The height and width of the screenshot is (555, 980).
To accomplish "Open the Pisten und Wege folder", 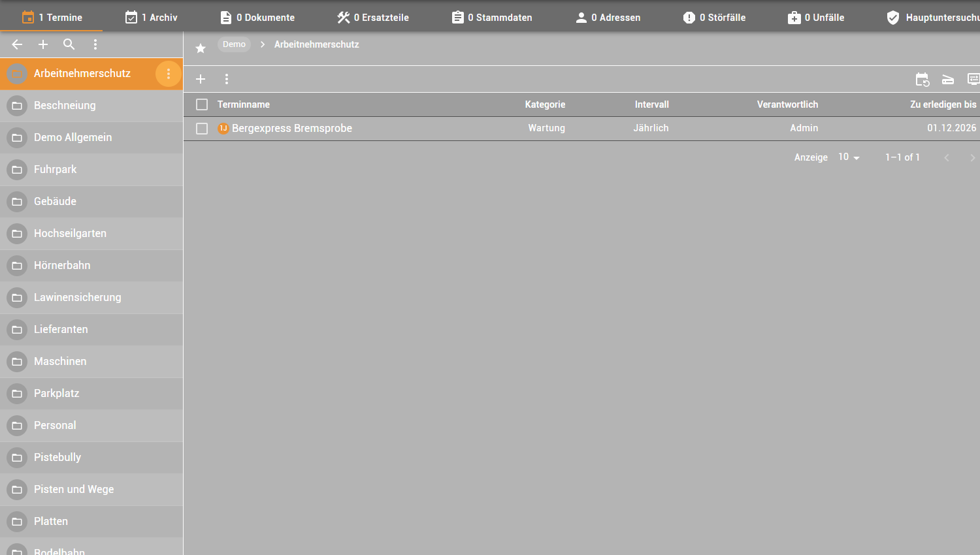I will tap(91, 490).
